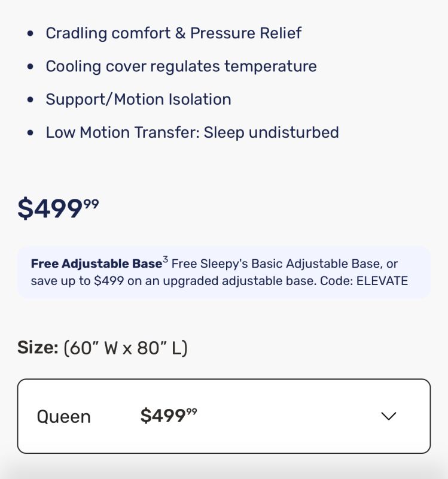Viewport: 448px width, 479px height.
Task: Click the 60" W x 80" L dimensions
Action: pyautogui.click(x=126, y=348)
